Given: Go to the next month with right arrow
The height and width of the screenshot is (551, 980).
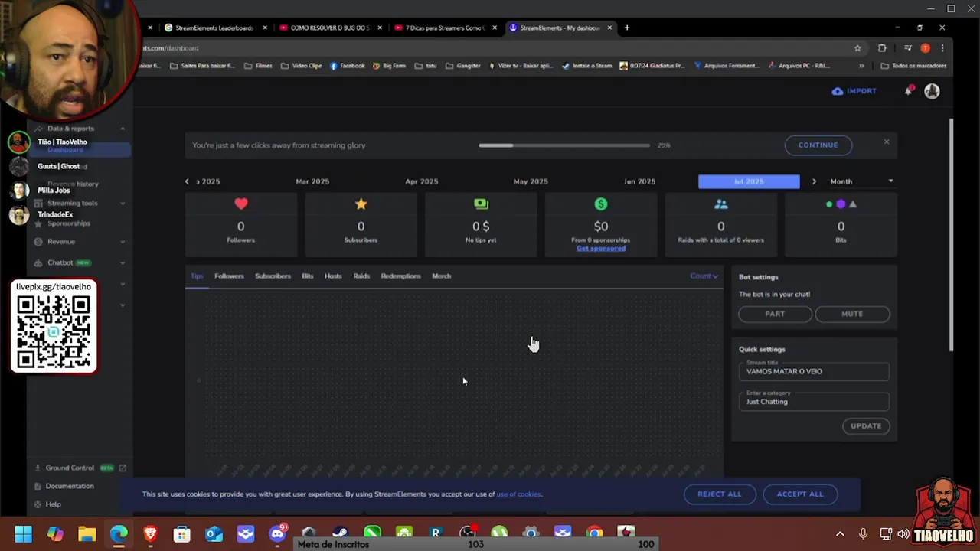Looking at the screenshot, I should pyautogui.click(x=814, y=181).
